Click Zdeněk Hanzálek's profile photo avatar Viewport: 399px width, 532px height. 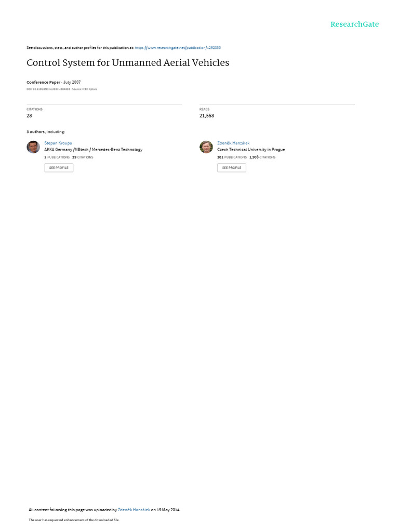point(206,147)
